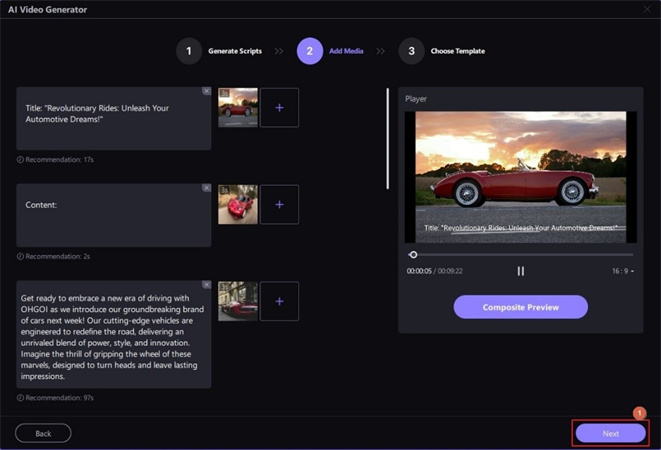Jump to Choose Template step
The image size is (661, 450).
tap(411, 51)
